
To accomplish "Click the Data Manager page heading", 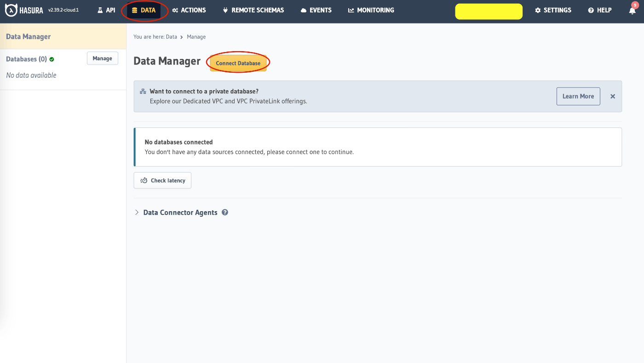I will pos(167,61).
